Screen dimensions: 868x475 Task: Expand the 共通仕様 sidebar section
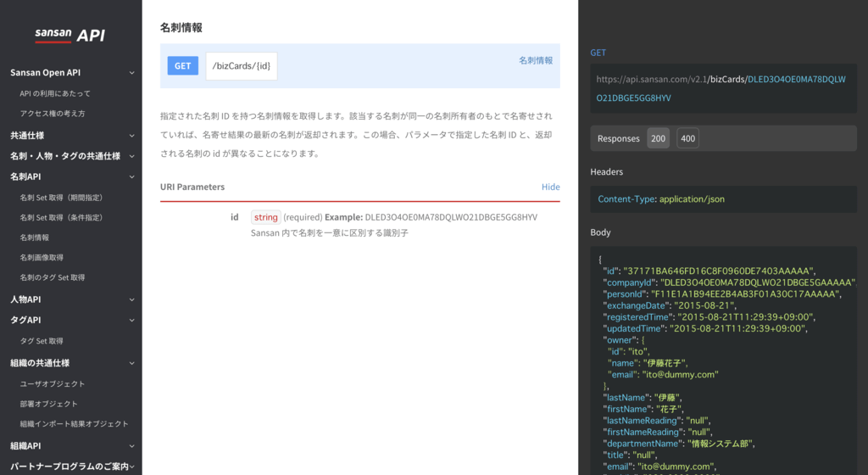[x=131, y=136]
